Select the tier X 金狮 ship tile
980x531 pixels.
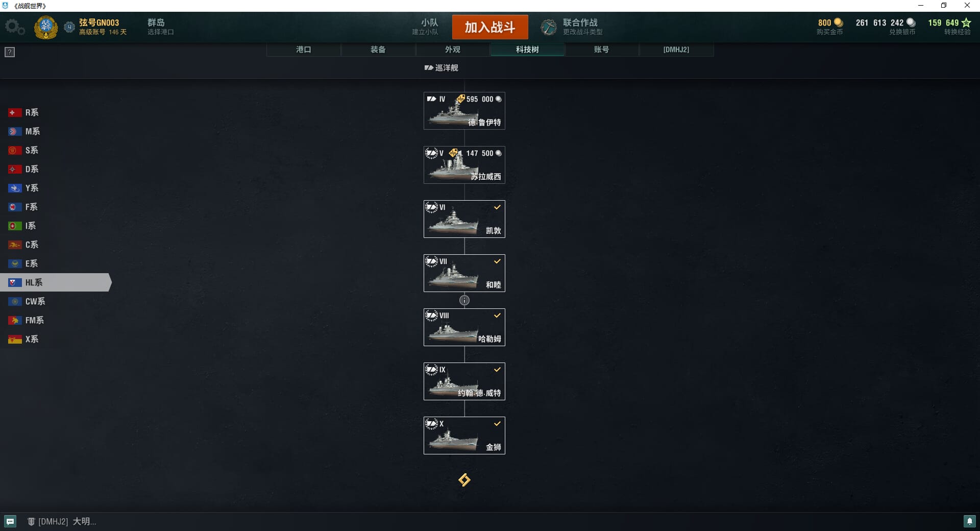point(464,436)
